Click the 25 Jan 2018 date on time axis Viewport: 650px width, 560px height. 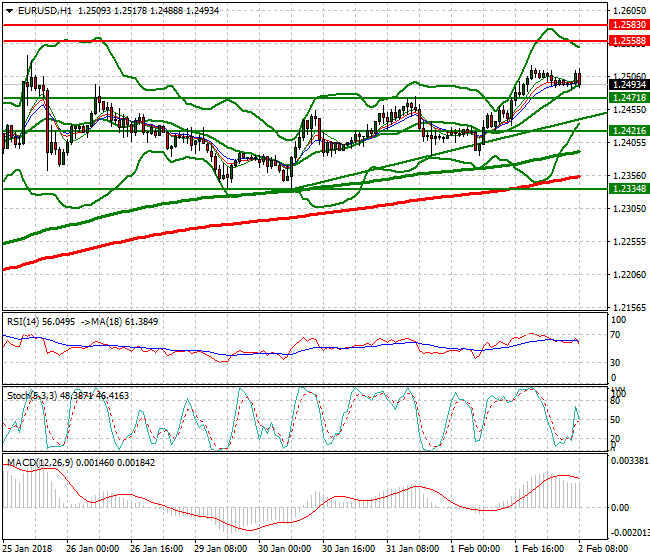click(x=26, y=549)
